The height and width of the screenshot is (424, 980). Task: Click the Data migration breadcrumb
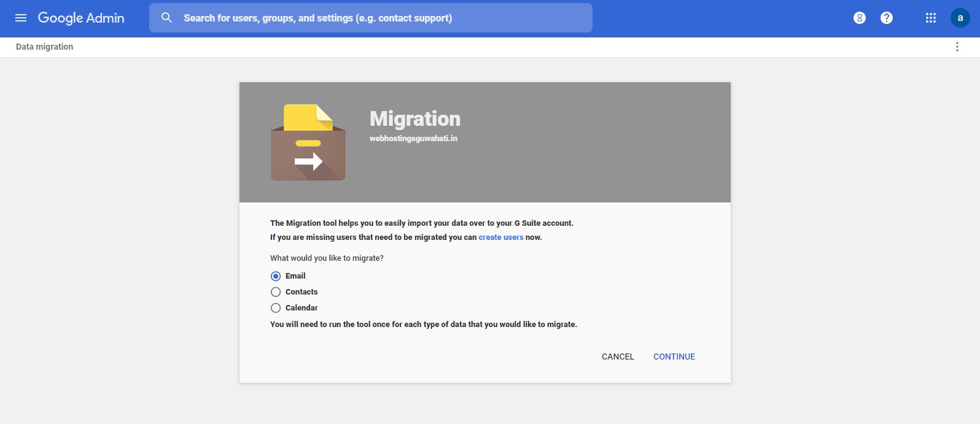pyautogui.click(x=45, y=47)
